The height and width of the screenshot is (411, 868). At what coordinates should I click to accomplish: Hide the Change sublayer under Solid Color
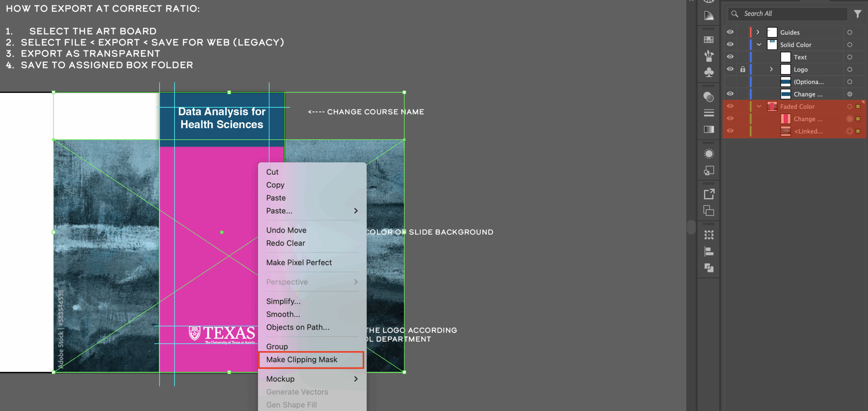[x=730, y=94]
